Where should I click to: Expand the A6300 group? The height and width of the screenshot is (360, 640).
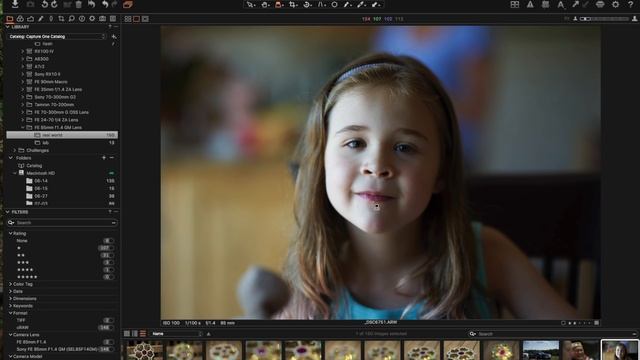[22, 59]
